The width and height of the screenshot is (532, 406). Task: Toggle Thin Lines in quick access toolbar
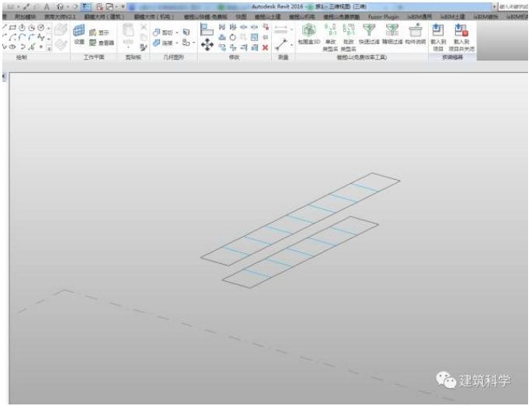tap(86, 6)
